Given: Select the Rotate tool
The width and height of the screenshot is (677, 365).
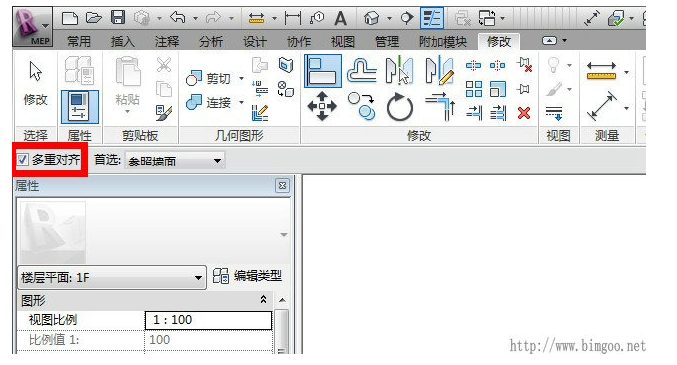Looking at the screenshot, I should point(400,107).
